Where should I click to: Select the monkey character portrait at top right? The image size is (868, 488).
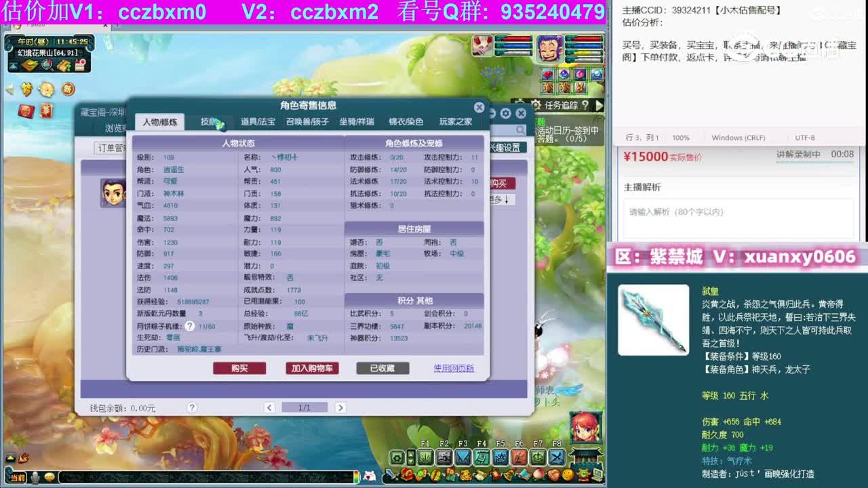tap(549, 48)
